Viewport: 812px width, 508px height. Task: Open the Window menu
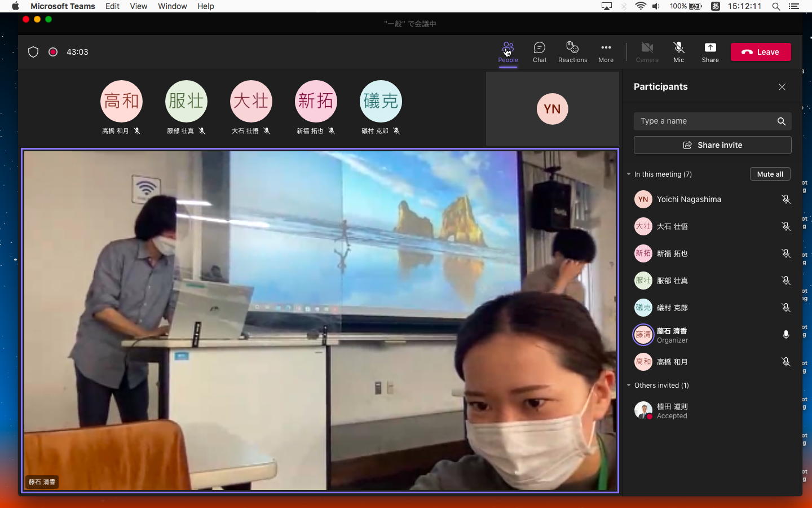pyautogui.click(x=172, y=6)
